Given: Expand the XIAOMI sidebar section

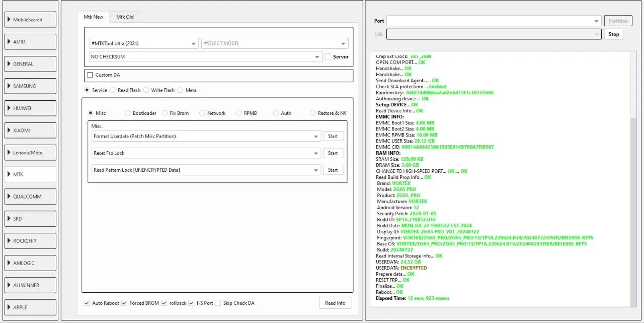Looking at the screenshot, I should [x=30, y=131].
